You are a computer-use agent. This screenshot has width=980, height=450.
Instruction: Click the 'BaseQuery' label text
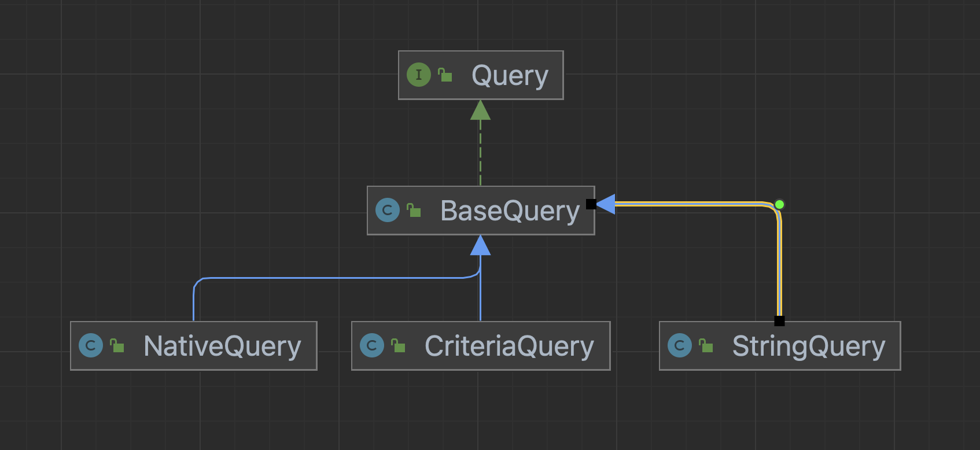pos(510,211)
